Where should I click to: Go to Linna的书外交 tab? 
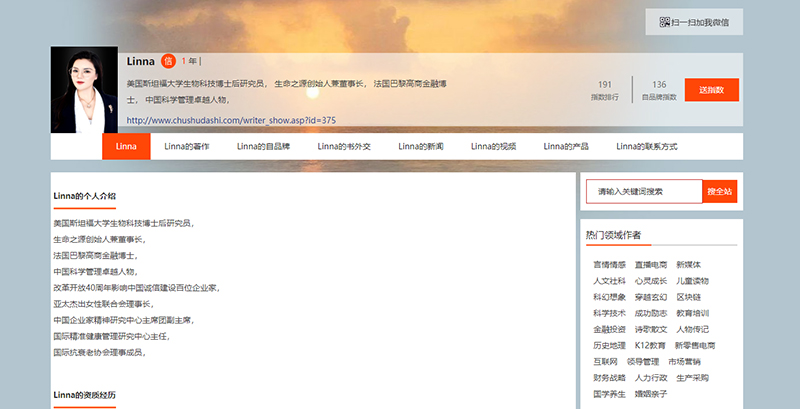point(344,146)
